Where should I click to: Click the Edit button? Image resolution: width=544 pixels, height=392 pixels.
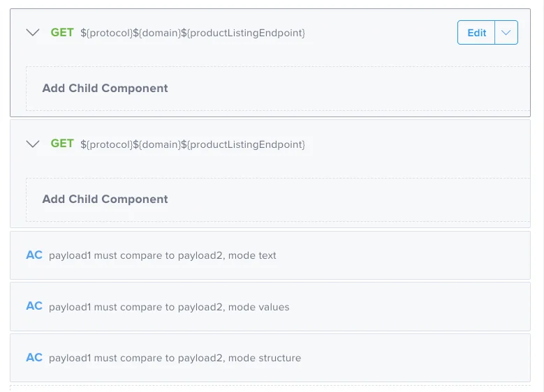[476, 33]
